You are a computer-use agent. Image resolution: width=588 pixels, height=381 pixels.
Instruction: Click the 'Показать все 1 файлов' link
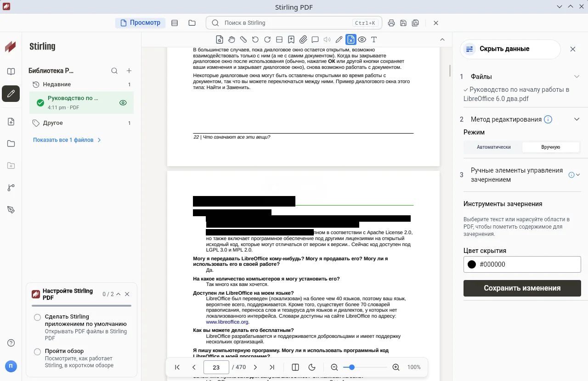tap(67, 140)
